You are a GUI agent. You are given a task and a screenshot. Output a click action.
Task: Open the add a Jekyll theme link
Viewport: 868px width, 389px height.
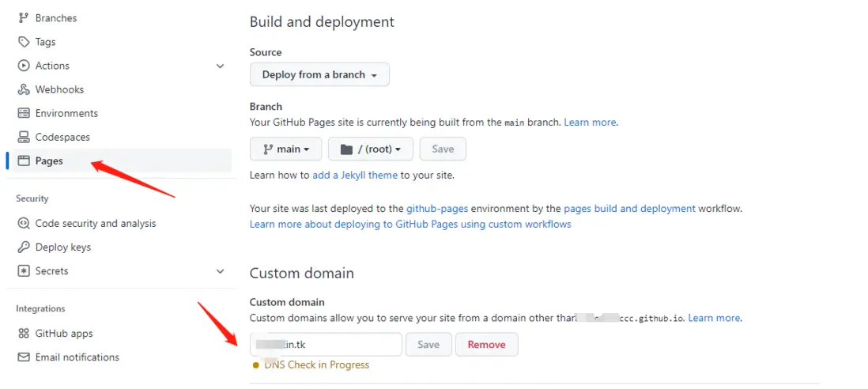point(355,175)
